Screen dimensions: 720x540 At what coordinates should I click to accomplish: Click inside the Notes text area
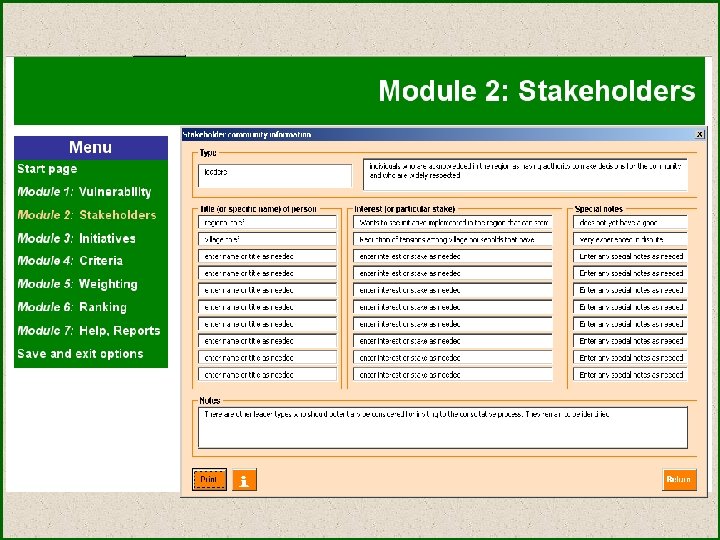point(443,428)
